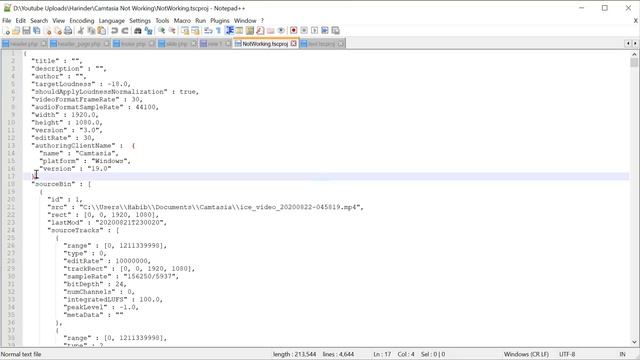Click the Undo arrow icon

[x=115, y=31]
